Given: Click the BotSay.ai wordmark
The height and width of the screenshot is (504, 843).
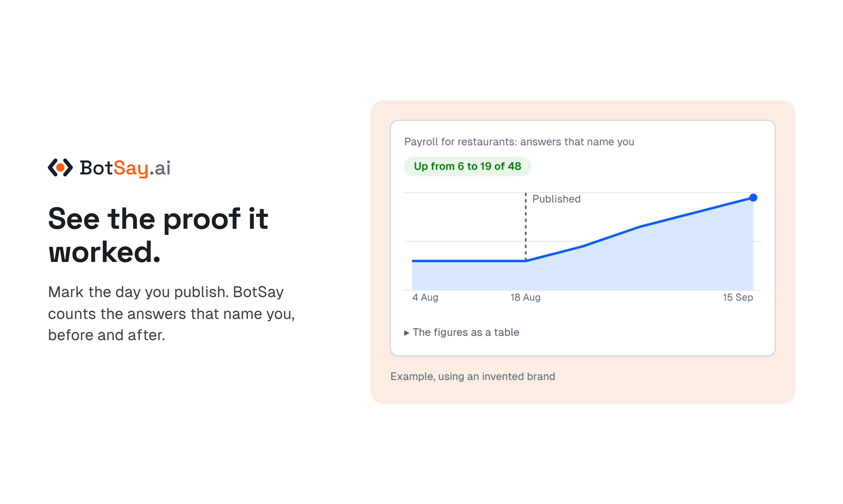Looking at the screenshot, I should coord(125,168).
